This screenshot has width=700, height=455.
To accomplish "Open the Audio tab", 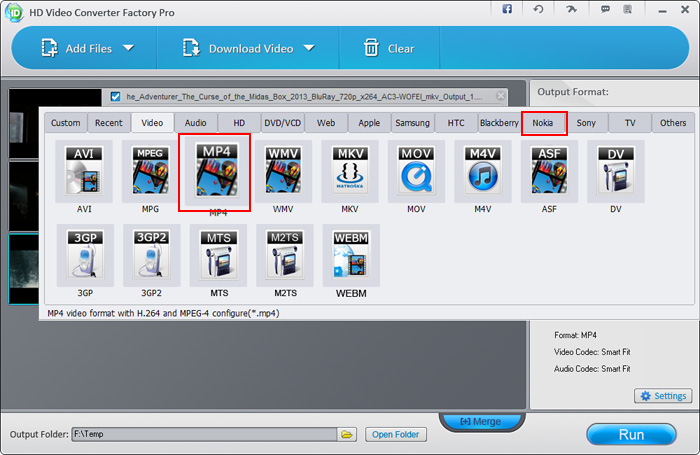I will pyautogui.click(x=196, y=123).
